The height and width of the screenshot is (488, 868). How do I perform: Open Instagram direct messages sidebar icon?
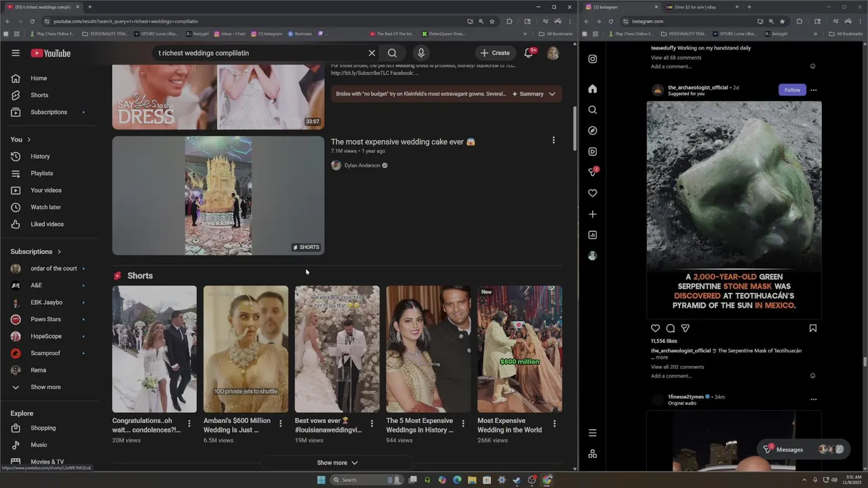(x=593, y=172)
